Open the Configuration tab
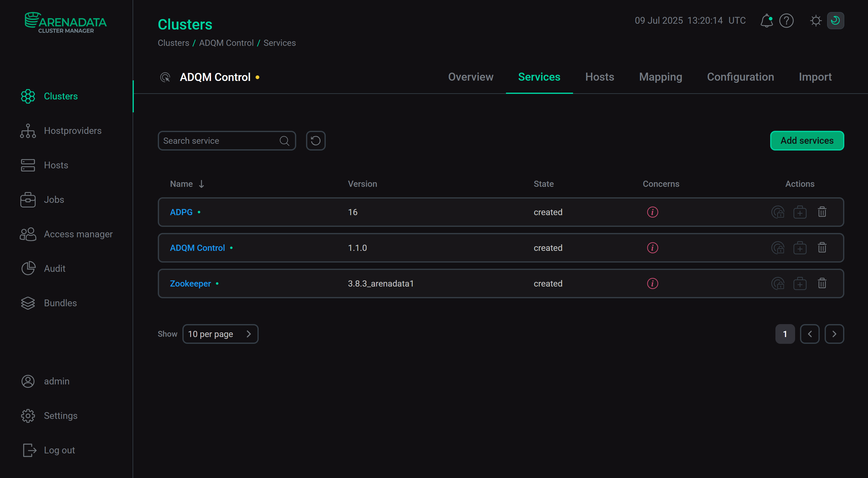868x478 pixels. point(740,77)
